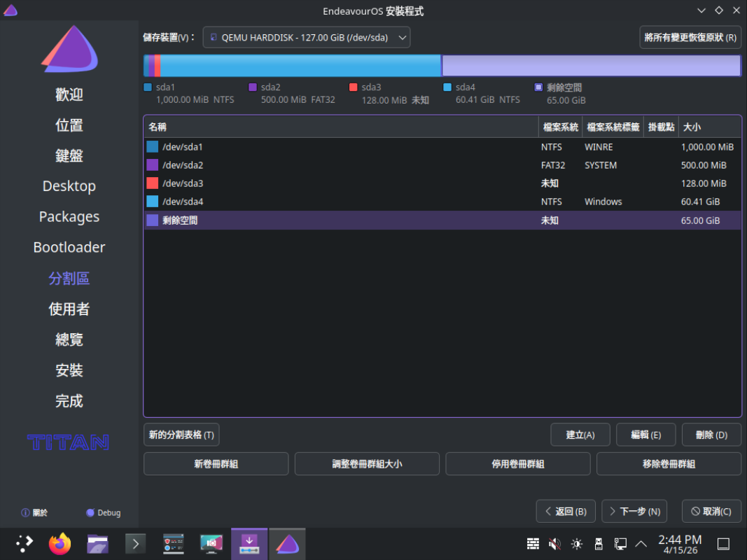The width and height of the screenshot is (747, 560).
Task: Expand the hidden system tray icons arrow
Action: tap(641, 544)
